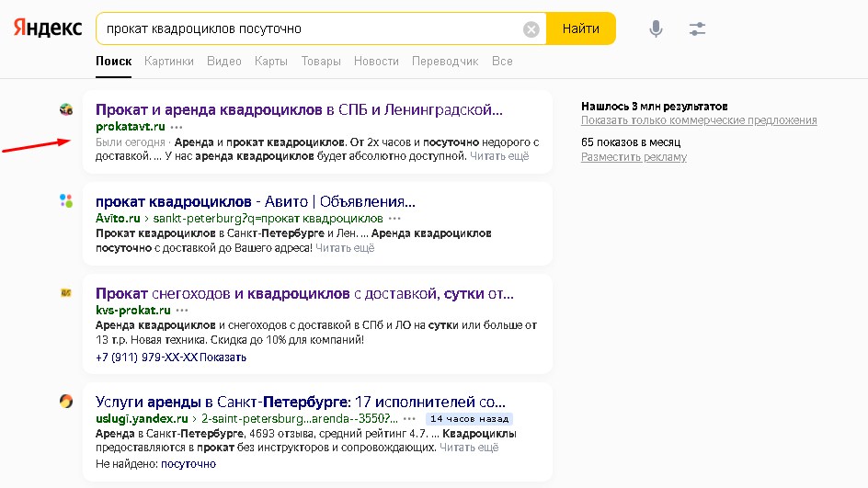Open result Услуги аренды в Санкт-Петербурге
This screenshot has width=868, height=488.
pos(300,402)
